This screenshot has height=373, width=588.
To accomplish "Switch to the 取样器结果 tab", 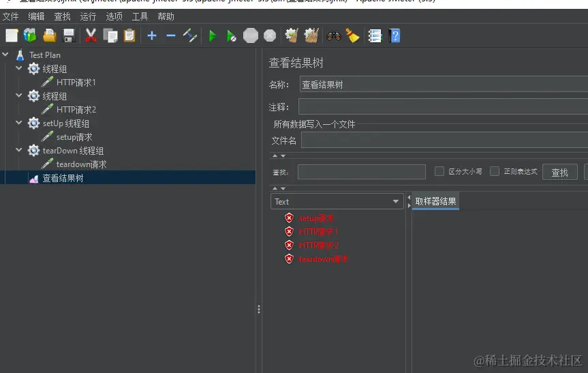I will (435, 202).
